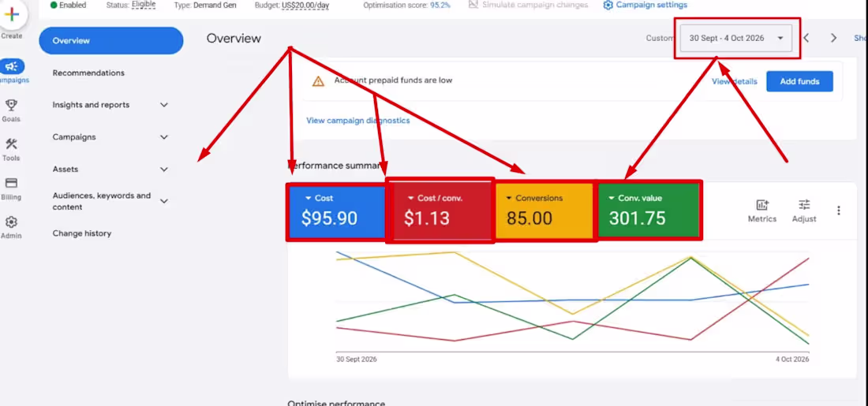Expand Insights and reports section
This screenshot has height=406, width=868.
pyautogui.click(x=164, y=105)
